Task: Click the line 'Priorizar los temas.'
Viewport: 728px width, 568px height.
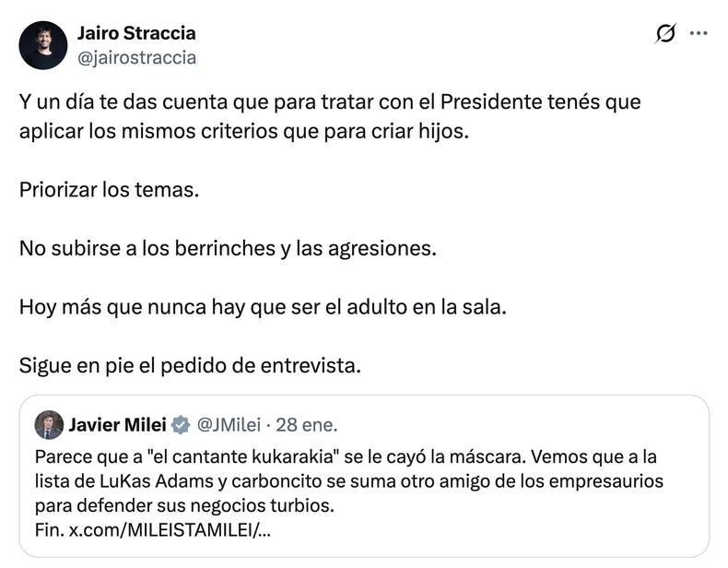Action: (109, 191)
